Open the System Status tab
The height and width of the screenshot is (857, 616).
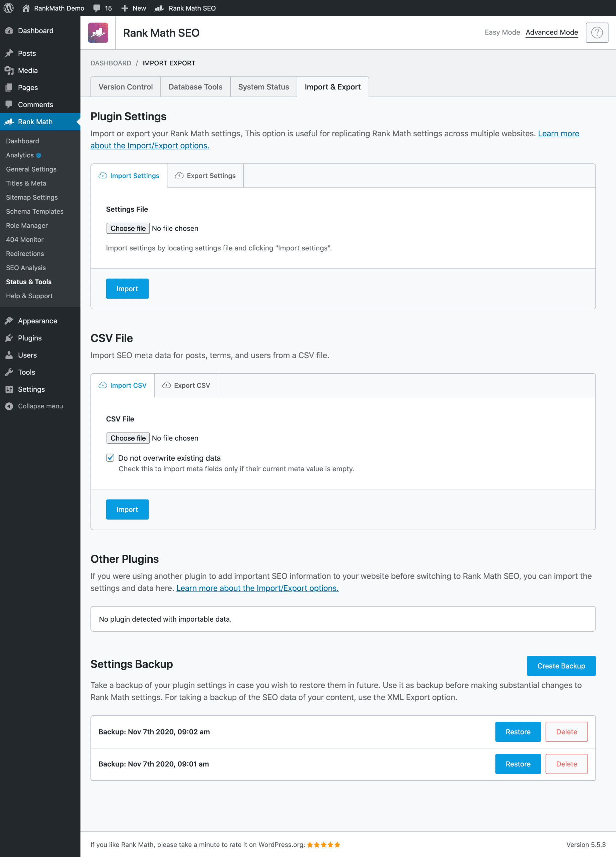coord(263,87)
